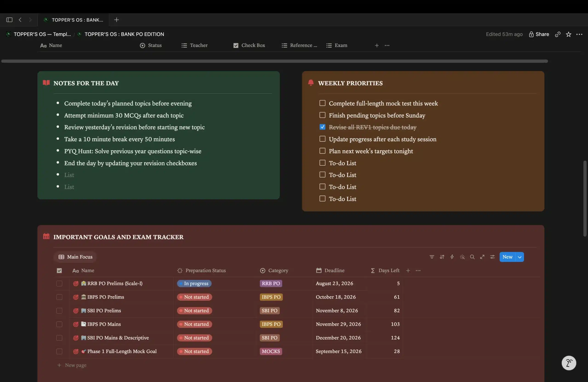
Task: Add a New page row in tracker
Action: (72, 365)
